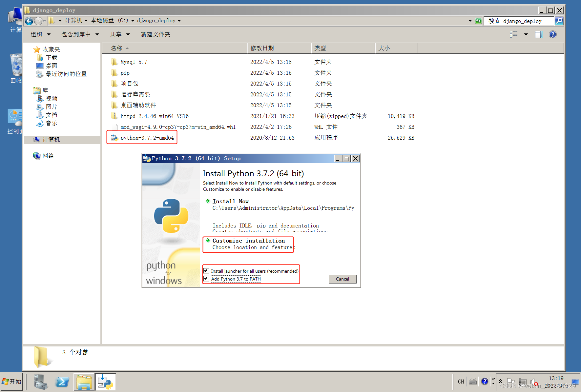Open the on-screen keyboard tray icon

[473, 382]
